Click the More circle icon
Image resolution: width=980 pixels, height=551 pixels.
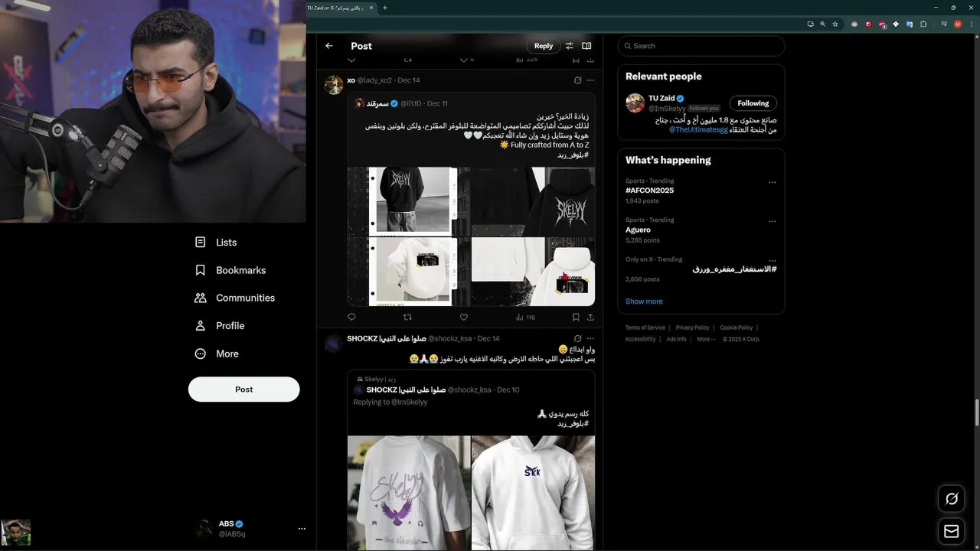pos(201,354)
